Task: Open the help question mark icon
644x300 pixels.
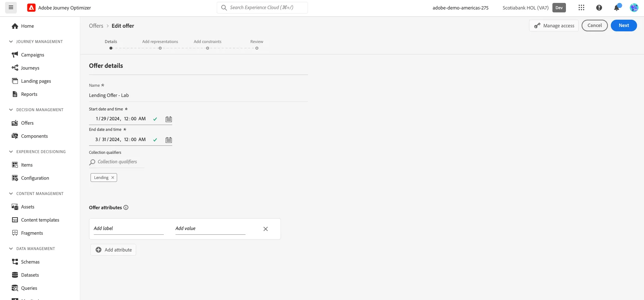Action: [x=599, y=8]
